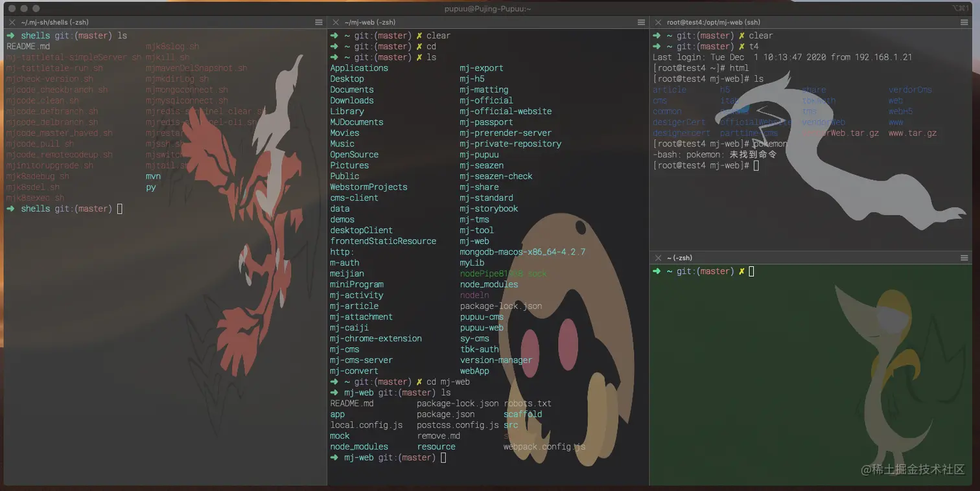Close the ~ (-zsh) pane

(x=657, y=258)
